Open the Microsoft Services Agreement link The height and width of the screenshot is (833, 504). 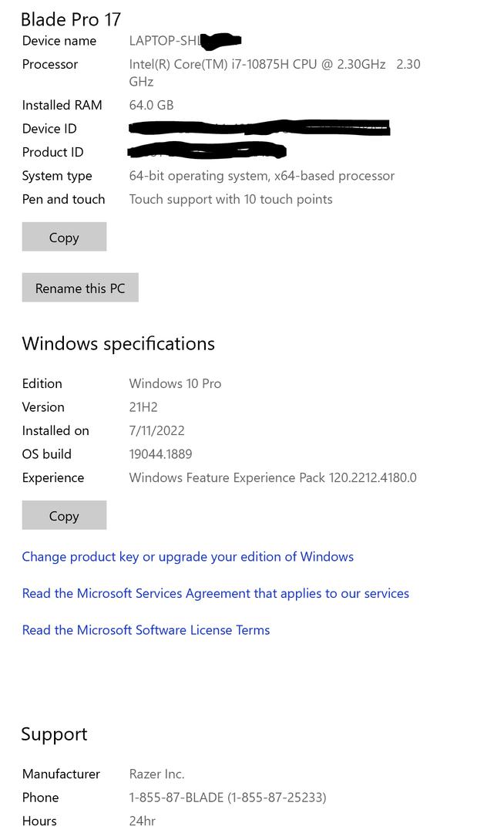(x=215, y=593)
